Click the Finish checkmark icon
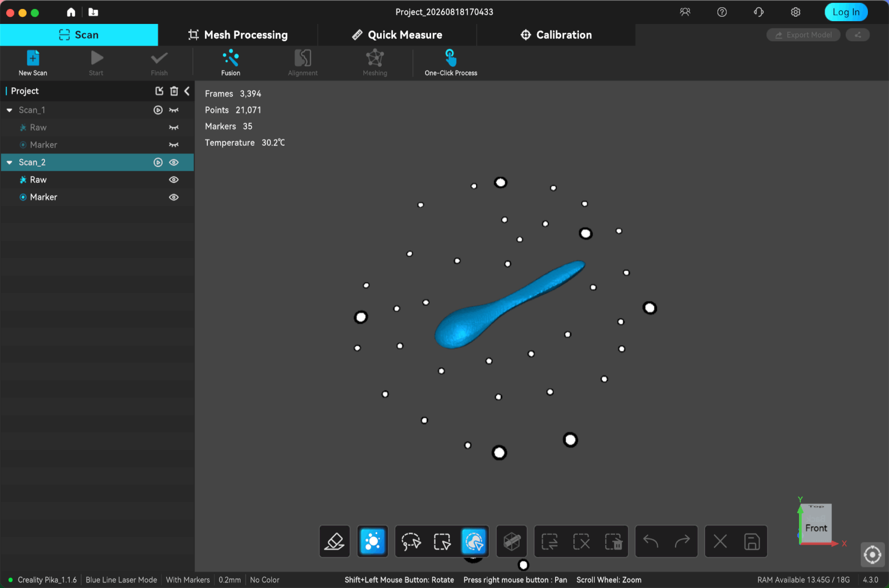Screen dimensions: 889x588 click(159, 58)
